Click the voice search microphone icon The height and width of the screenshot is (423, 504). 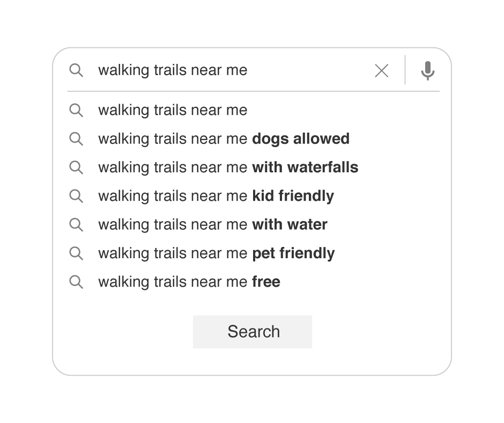tap(427, 70)
